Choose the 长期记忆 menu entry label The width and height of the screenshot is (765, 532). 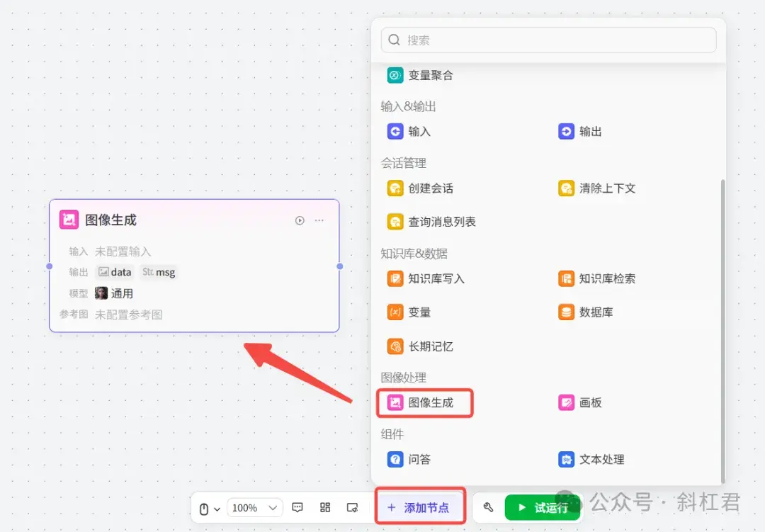431,346
